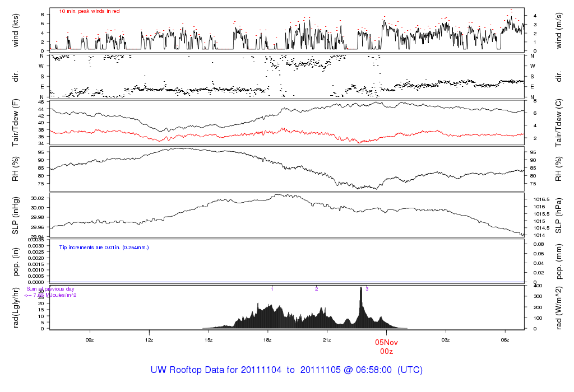Screen dimensions: 574x392
Task: Click the '03z' time axis tick label
Action: 446,339
